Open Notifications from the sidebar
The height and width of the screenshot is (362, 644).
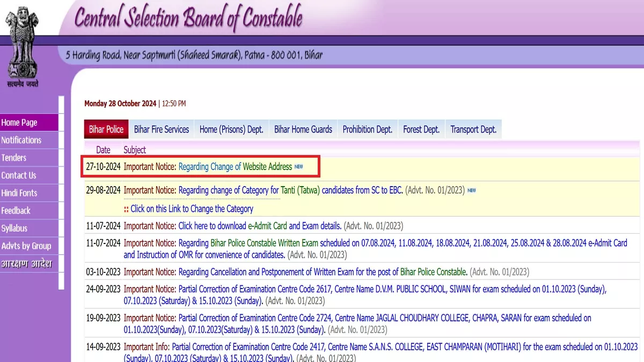21,140
